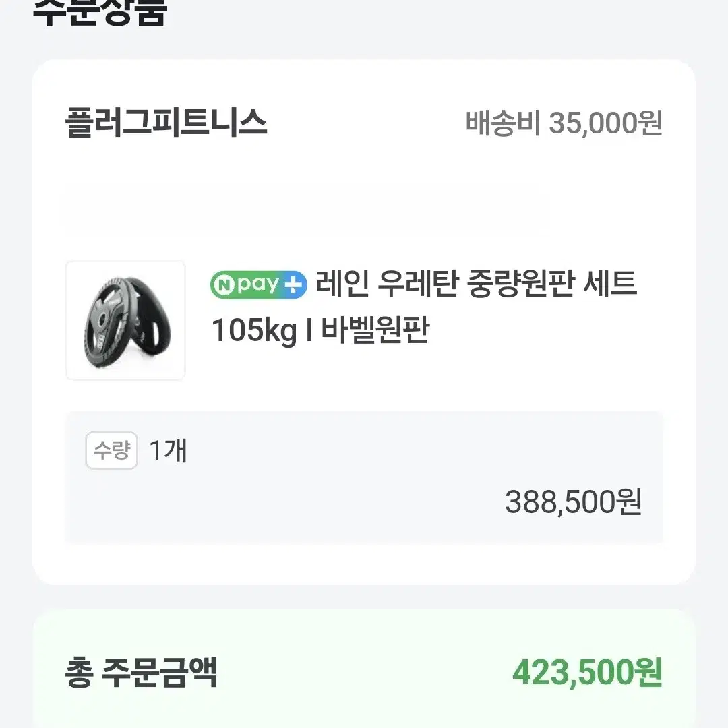Open the 플러그피트니스 store name
The image size is (728, 728).
click(166, 123)
